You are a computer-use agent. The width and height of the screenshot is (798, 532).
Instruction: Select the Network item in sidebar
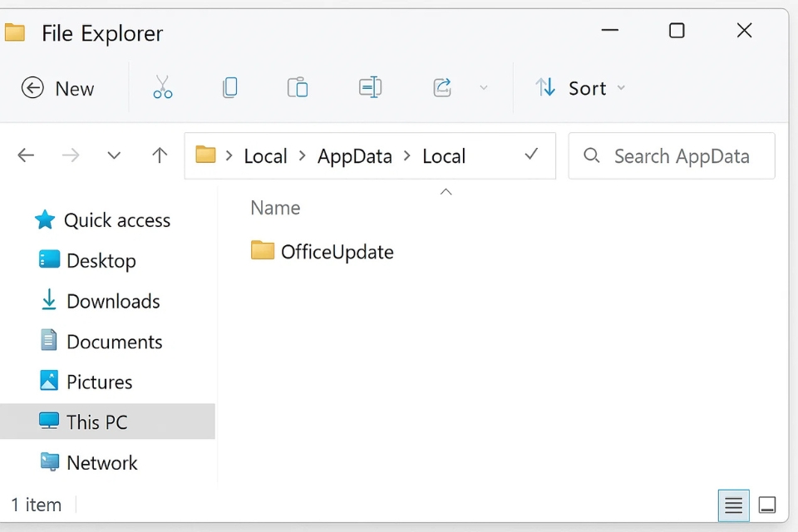(x=101, y=462)
